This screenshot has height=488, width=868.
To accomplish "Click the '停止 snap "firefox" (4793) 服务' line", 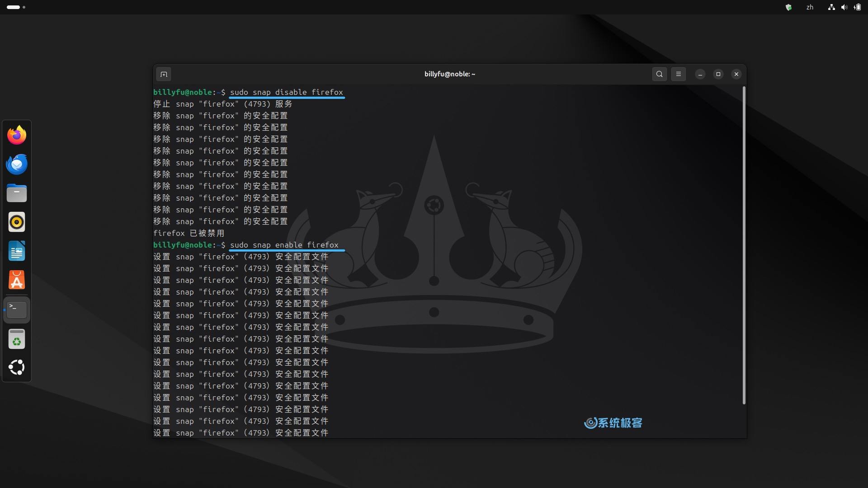I will [223, 104].
